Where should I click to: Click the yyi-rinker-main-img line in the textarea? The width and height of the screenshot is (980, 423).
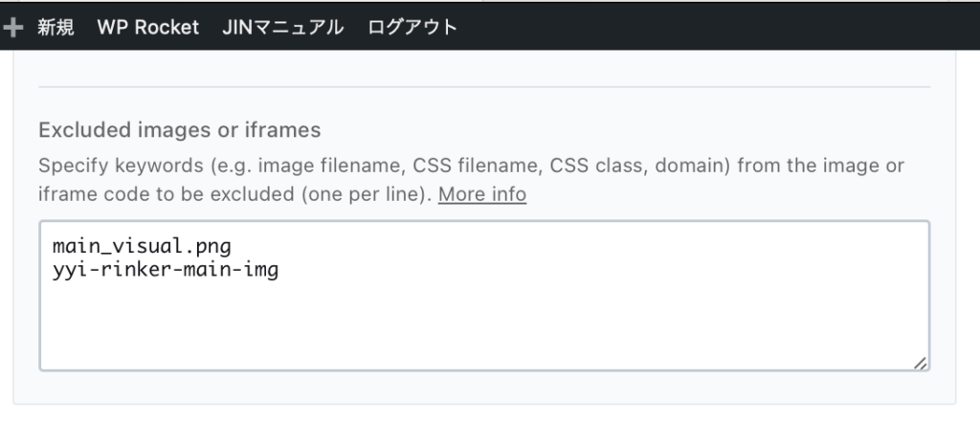pyautogui.click(x=166, y=271)
